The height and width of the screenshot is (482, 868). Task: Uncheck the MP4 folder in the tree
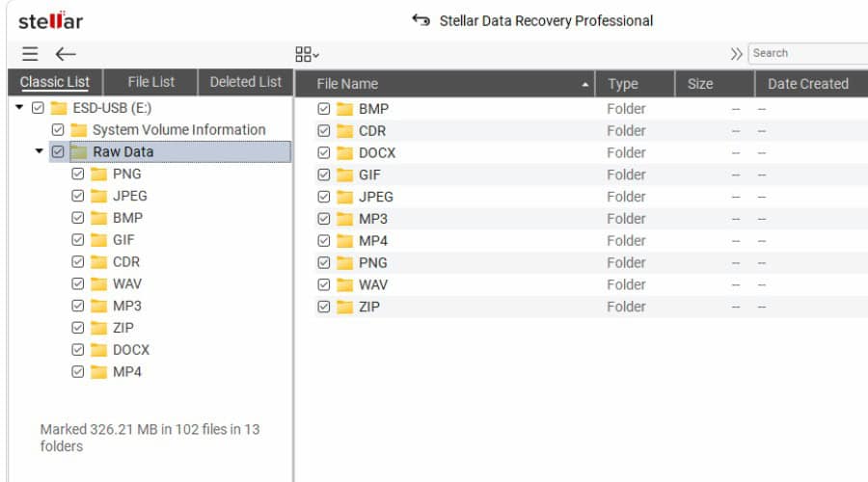tap(77, 371)
